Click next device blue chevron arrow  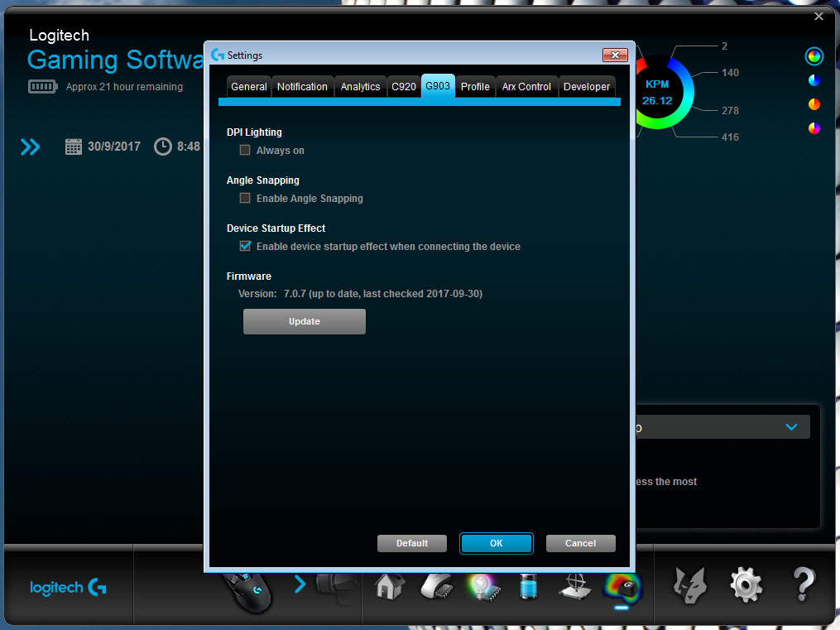300,584
